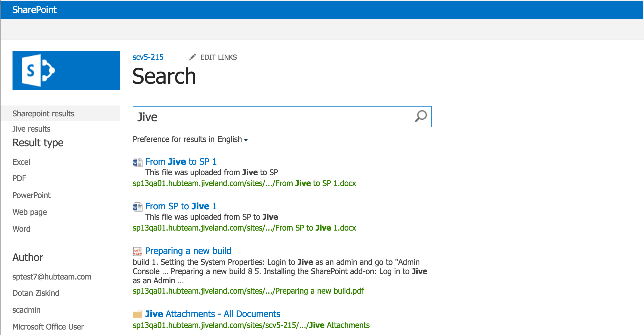The width and height of the screenshot is (644, 335).
Task: Click the Search page title
Action: [x=164, y=76]
